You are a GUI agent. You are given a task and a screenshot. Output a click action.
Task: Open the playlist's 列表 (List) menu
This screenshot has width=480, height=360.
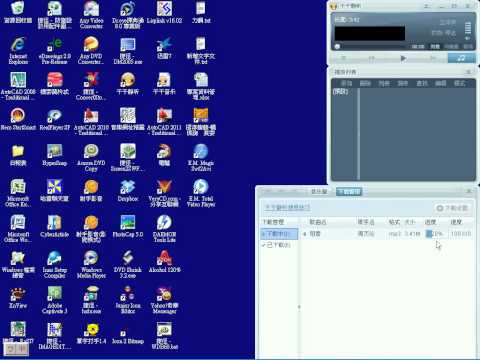point(384,83)
